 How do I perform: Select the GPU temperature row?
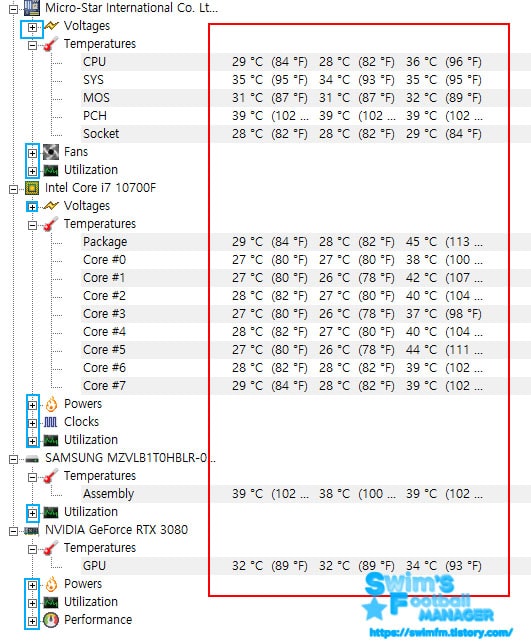306,566
